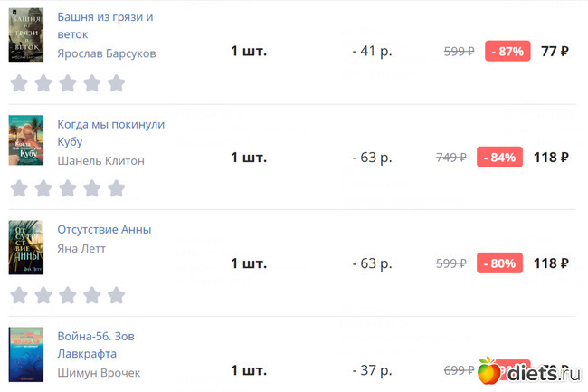Open the Когда мы покинули Кубу title link
The height and width of the screenshot is (392, 588).
[x=110, y=132]
